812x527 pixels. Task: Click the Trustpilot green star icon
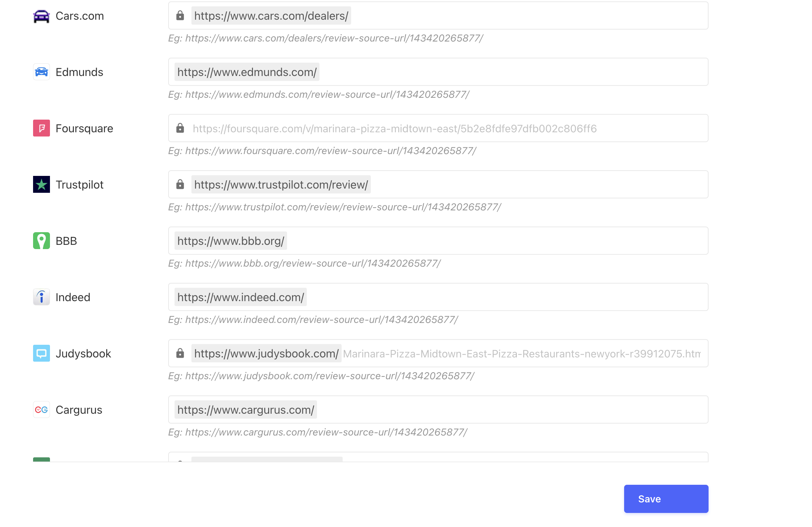42,185
